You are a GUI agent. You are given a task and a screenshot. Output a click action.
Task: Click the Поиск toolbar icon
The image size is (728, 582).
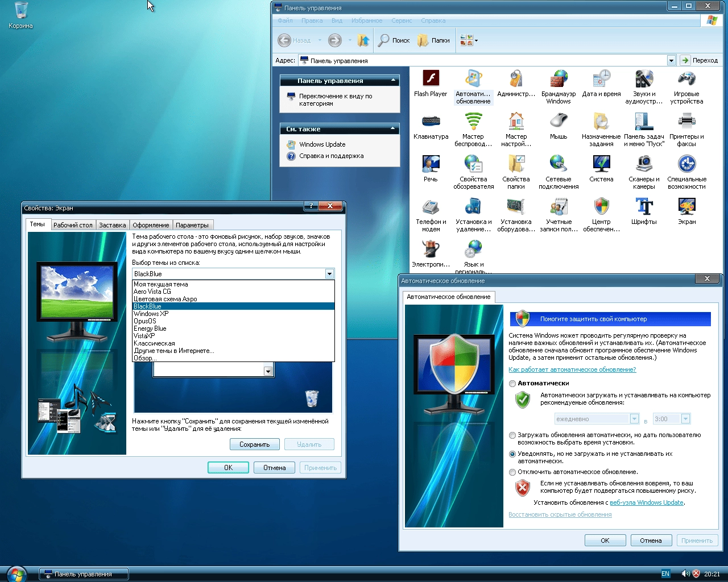[394, 40]
